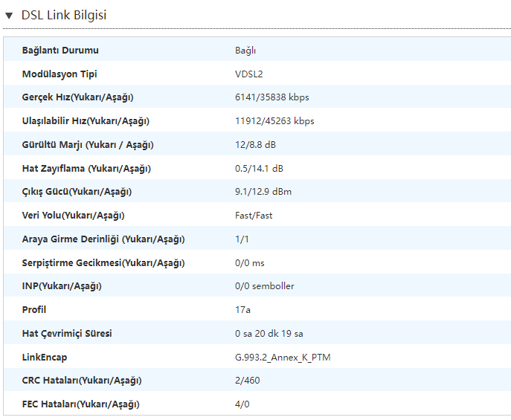Select the value '12/8.8 dB'
The width and height of the screenshot is (511, 420).
pos(256,145)
